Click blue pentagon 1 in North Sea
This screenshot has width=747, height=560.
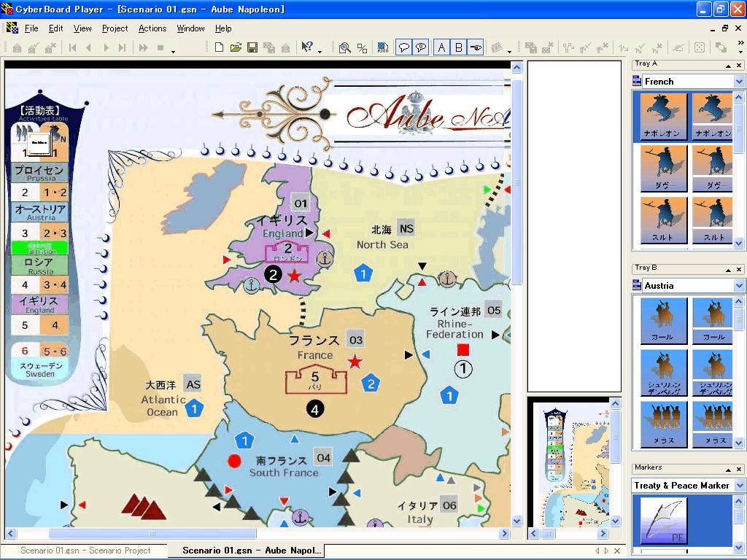click(363, 273)
